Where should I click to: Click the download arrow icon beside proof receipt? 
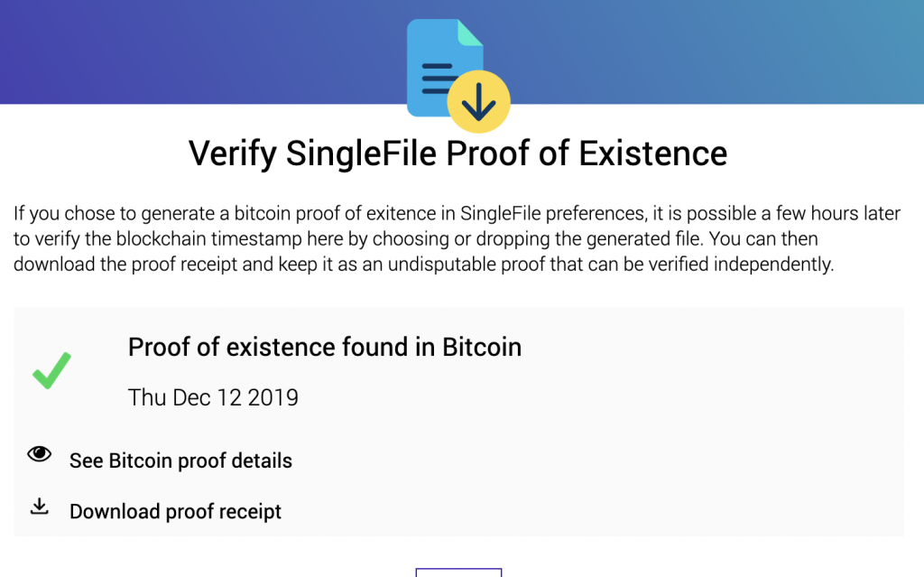[40, 507]
